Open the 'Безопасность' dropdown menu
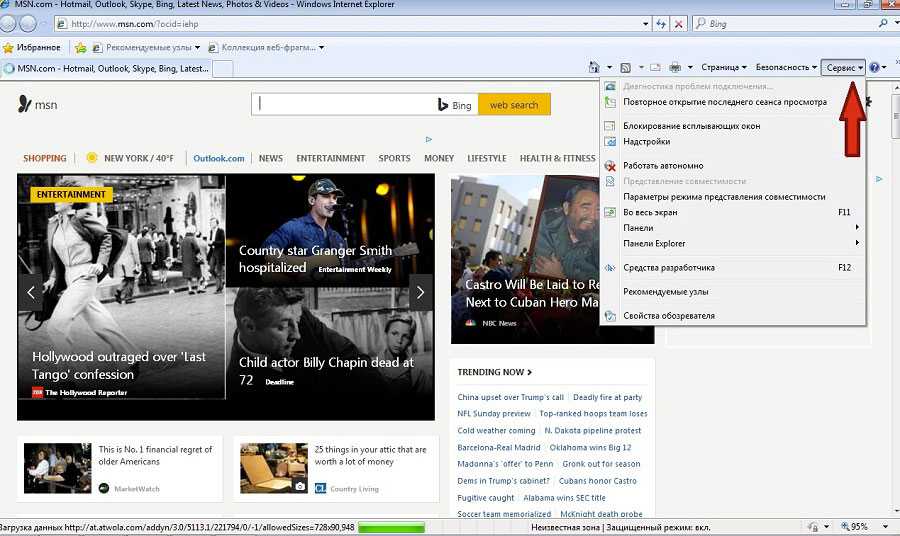Screen dimensions: 900x536 pos(786,67)
